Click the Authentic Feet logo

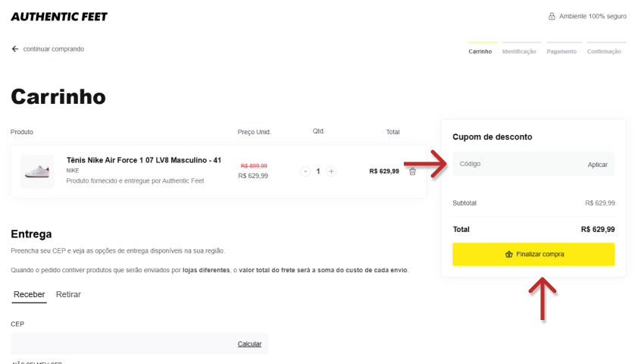59,17
